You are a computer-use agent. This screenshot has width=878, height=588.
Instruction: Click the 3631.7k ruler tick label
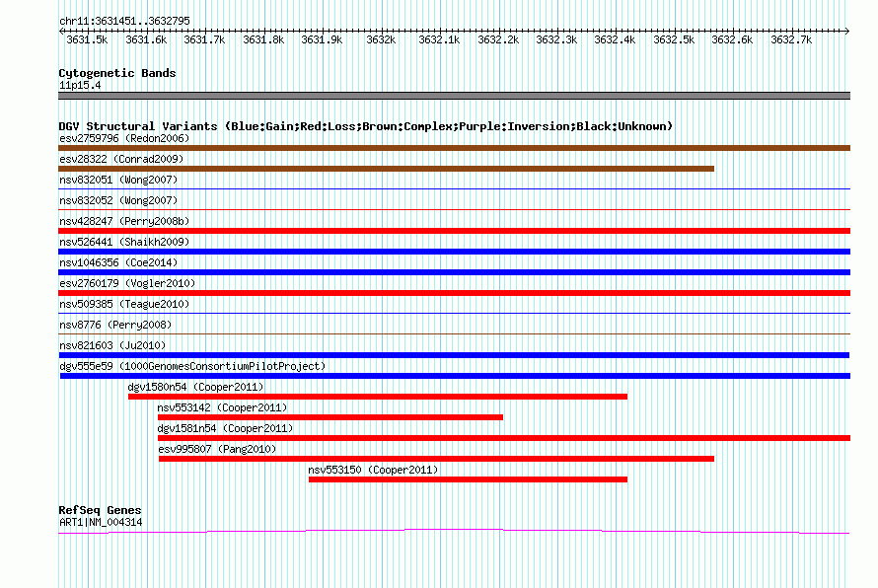pos(204,39)
